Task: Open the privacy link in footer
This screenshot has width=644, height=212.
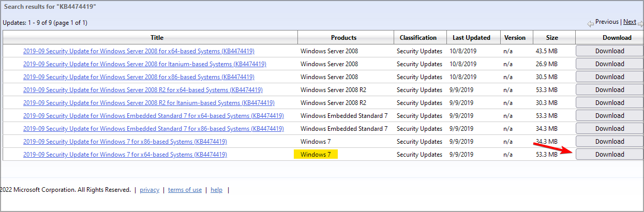Action: 149,190
